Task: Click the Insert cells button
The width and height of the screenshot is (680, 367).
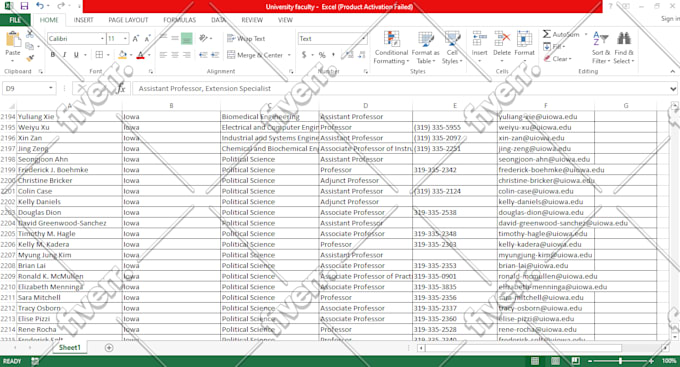Action: pyautogui.click(x=479, y=46)
